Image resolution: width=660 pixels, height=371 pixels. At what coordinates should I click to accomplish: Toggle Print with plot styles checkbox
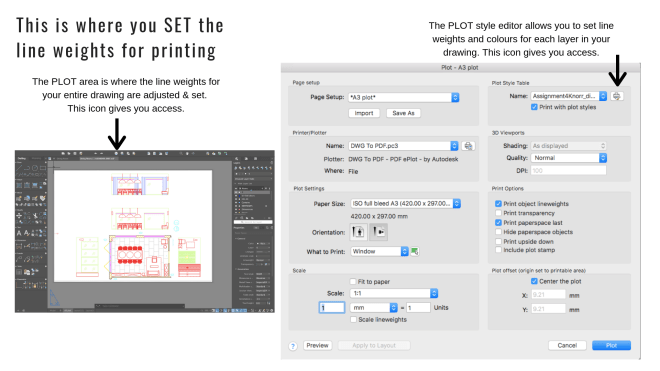point(534,107)
